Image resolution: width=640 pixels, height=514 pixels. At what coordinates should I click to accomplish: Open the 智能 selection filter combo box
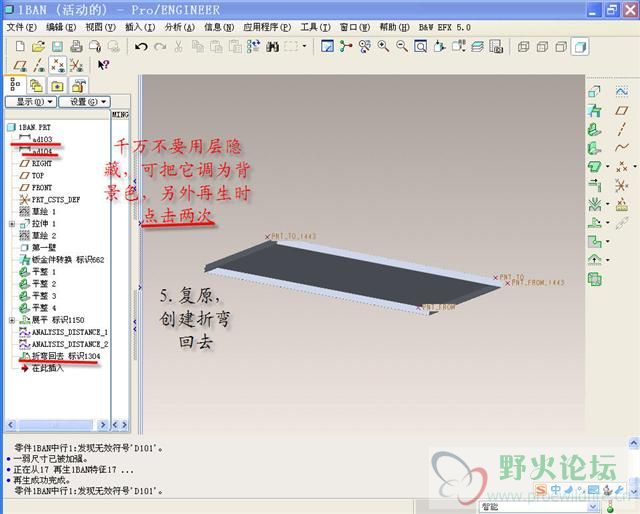pos(539,507)
